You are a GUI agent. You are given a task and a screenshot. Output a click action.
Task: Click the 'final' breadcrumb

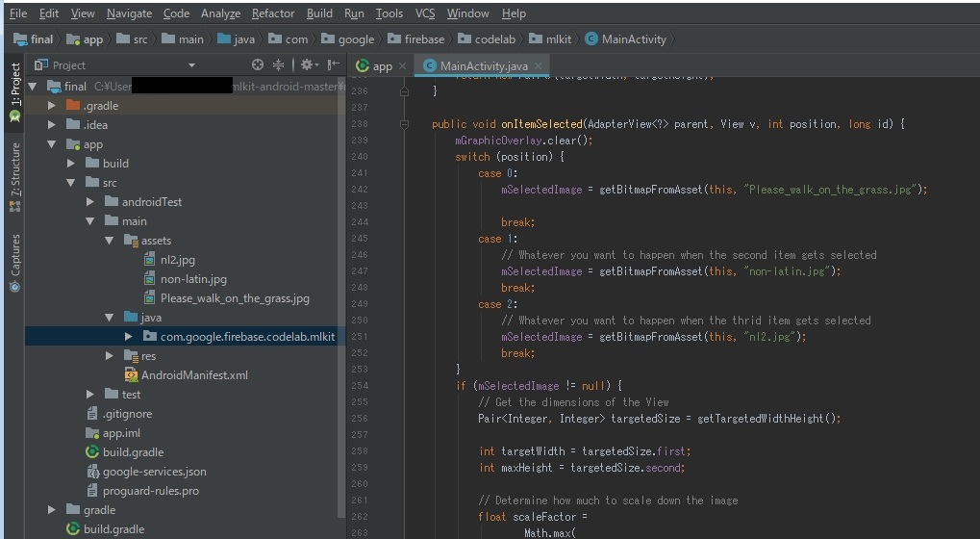pyautogui.click(x=33, y=39)
